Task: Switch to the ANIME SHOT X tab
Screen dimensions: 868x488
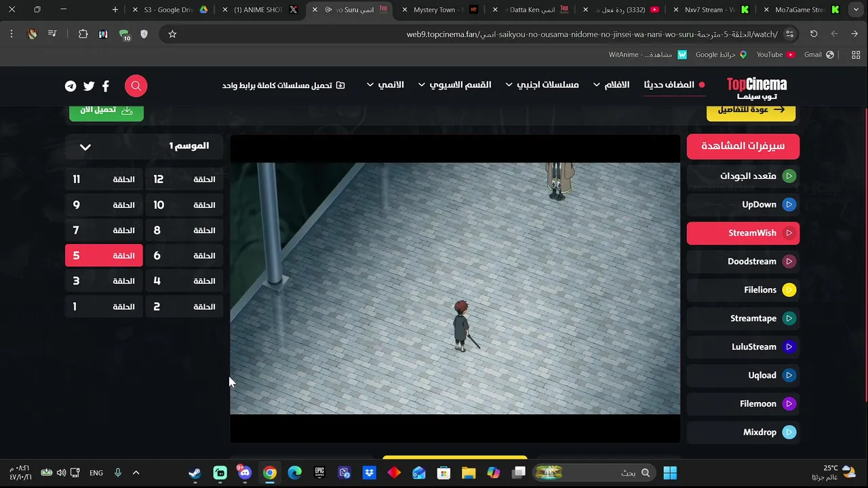Action: coord(261,9)
